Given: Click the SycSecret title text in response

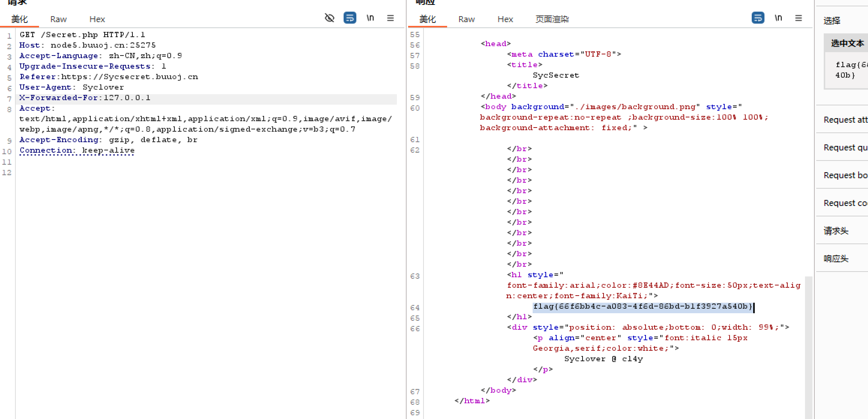Looking at the screenshot, I should pos(556,75).
